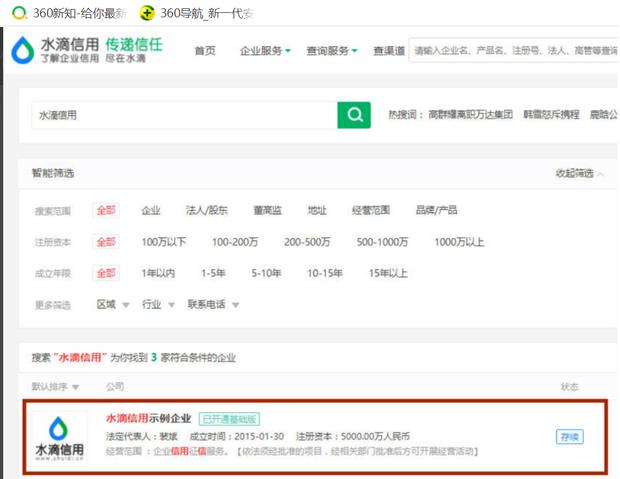Filter establishment age 10-15年

(325, 273)
